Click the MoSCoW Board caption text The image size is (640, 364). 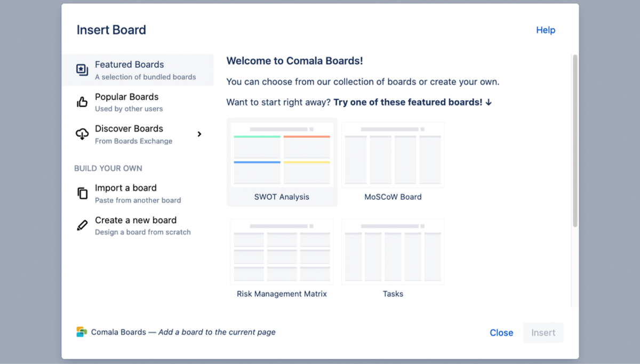tap(393, 197)
